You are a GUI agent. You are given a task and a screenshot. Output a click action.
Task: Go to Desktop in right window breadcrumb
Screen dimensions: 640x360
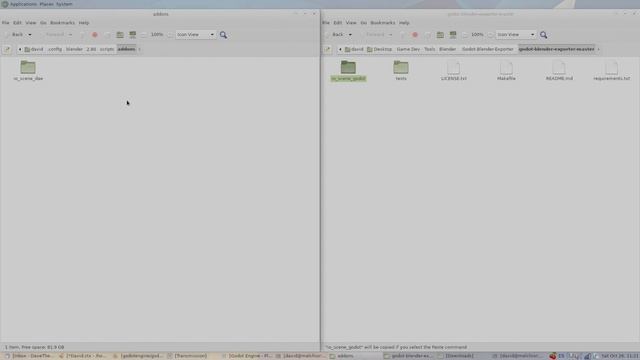380,49
